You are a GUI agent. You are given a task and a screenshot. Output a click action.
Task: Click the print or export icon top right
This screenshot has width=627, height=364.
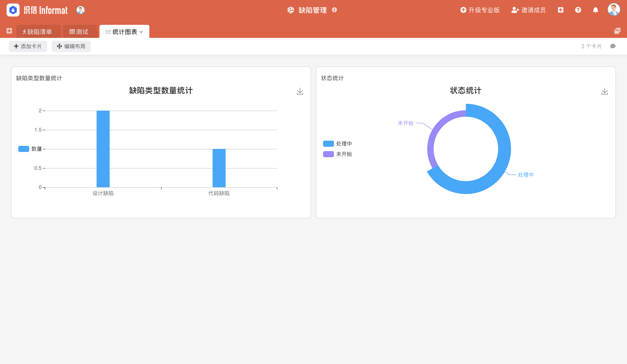[x=617, y=31]
